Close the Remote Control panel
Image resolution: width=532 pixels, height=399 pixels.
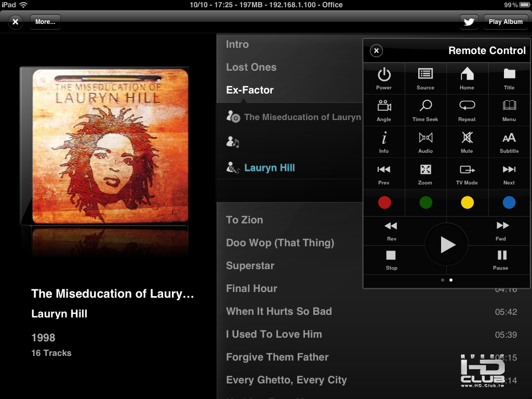point(376,51)
